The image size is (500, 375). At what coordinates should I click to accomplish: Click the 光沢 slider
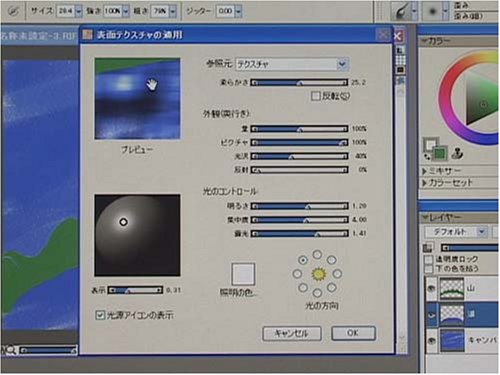299,156
